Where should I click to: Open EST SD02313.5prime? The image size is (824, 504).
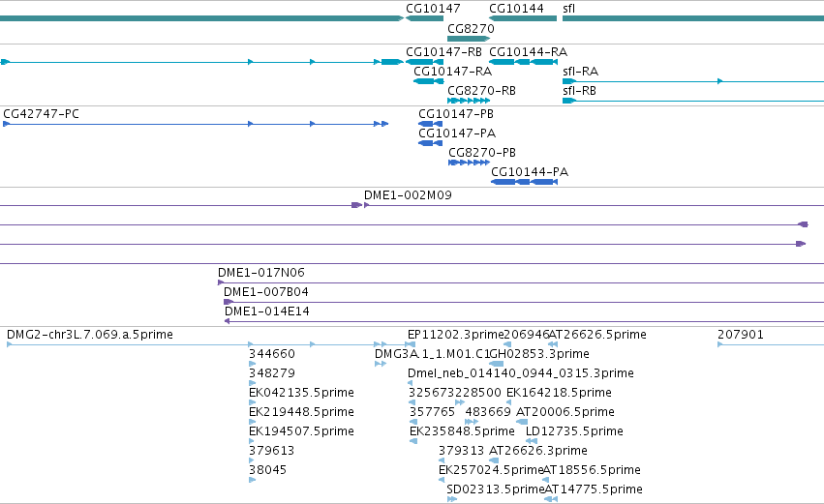pos(496,489)
